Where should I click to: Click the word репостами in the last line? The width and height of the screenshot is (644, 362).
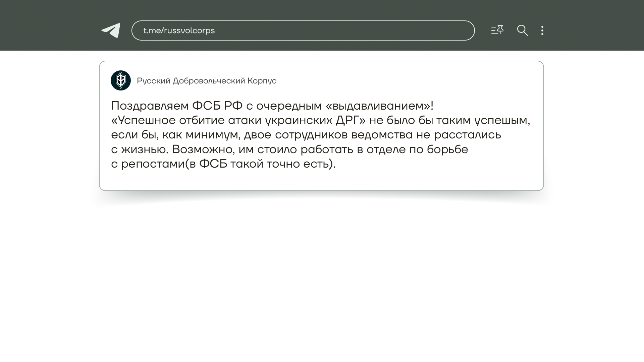(153, 164)
